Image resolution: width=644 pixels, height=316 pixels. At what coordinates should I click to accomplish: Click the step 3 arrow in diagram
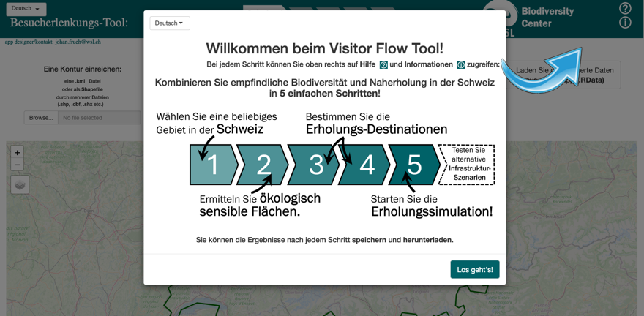[315, 165]
